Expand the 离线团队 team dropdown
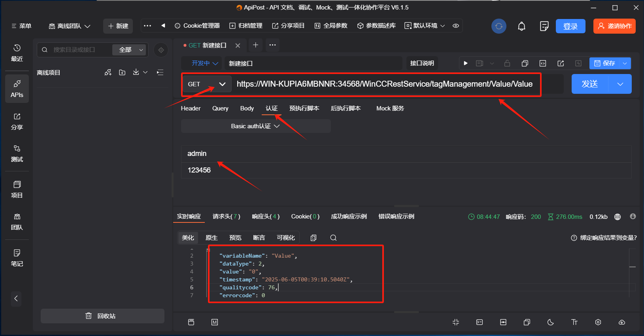 pos(70,26)
